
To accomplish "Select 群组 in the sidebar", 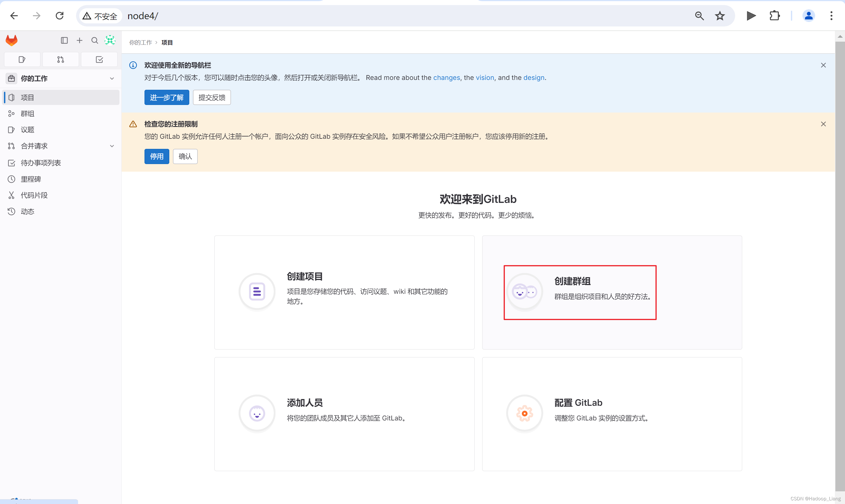I will pyautogui.click(x=28, y=113).
